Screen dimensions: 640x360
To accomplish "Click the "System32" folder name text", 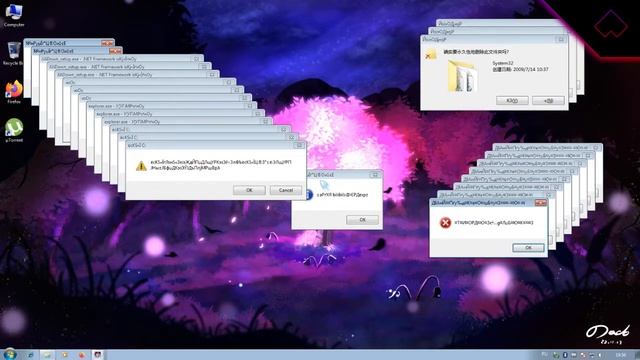I will (502, 63).
